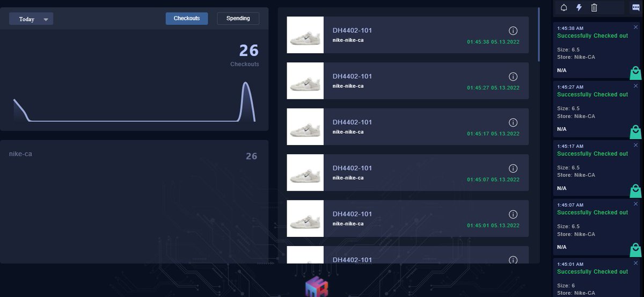This screenshot has height=297, width=644.
Task: Click the 01:45:01 05.13.2022 timestamp
Action: point(493,226)
